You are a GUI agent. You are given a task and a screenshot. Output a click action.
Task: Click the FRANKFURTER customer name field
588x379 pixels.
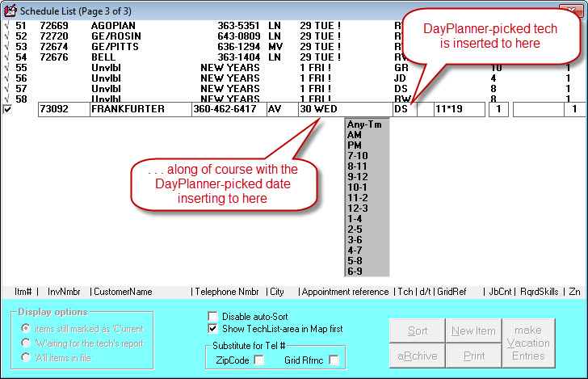coord(139,109)
